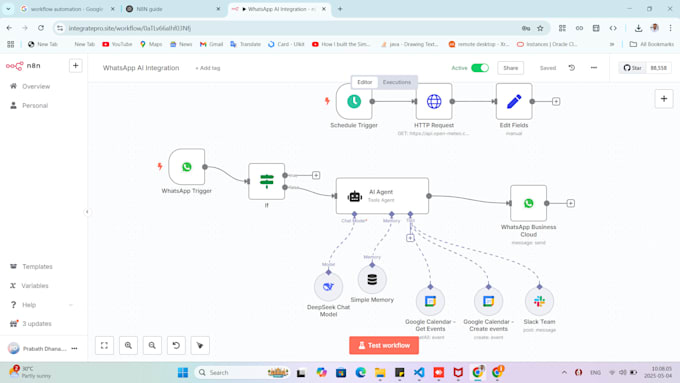Open the WhatsApp Business Cloud node
The width and height of the screenshot is (680, 383).
point(529,203)
